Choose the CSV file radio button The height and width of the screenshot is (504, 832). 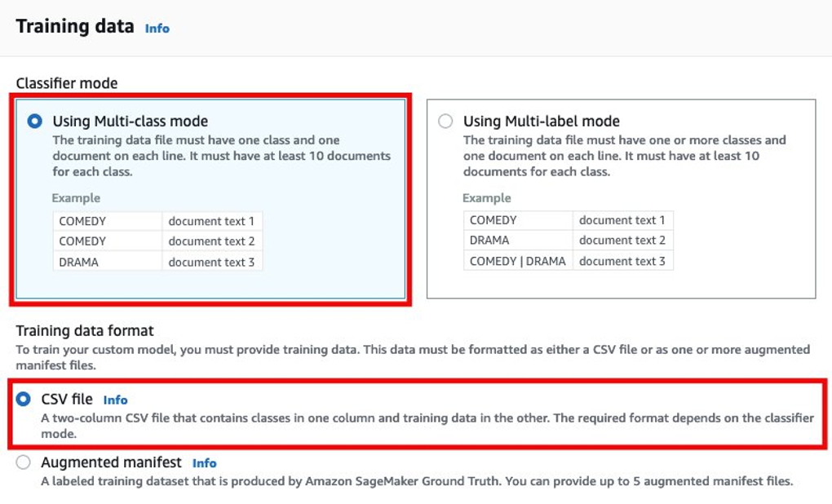(24, 400)
